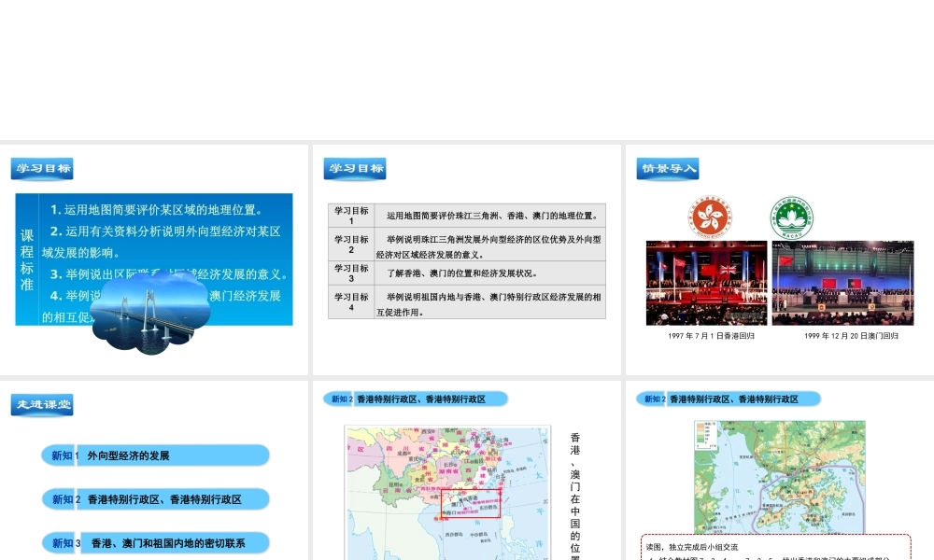Click the 新知2 title bar above terrain map

(x=729, y=399)
